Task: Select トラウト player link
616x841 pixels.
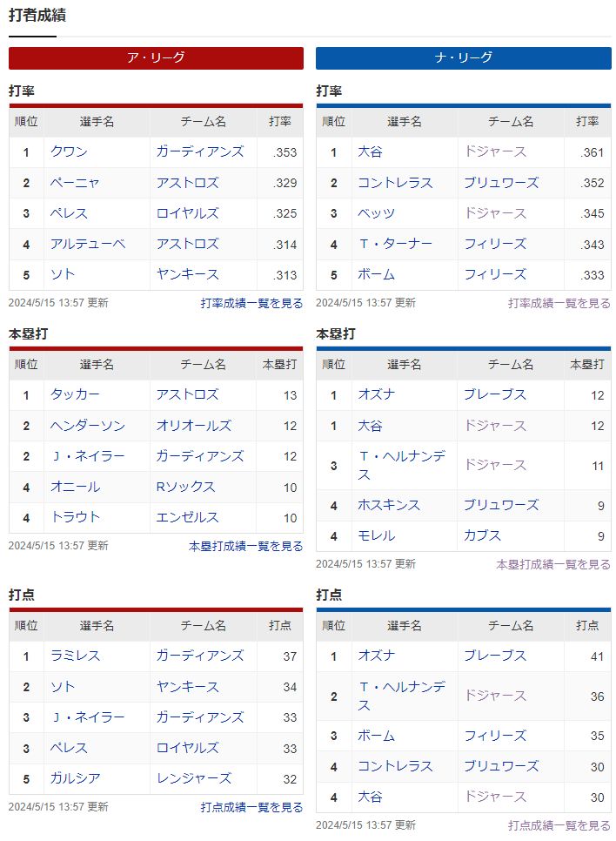Action: (x=75, y=517)
